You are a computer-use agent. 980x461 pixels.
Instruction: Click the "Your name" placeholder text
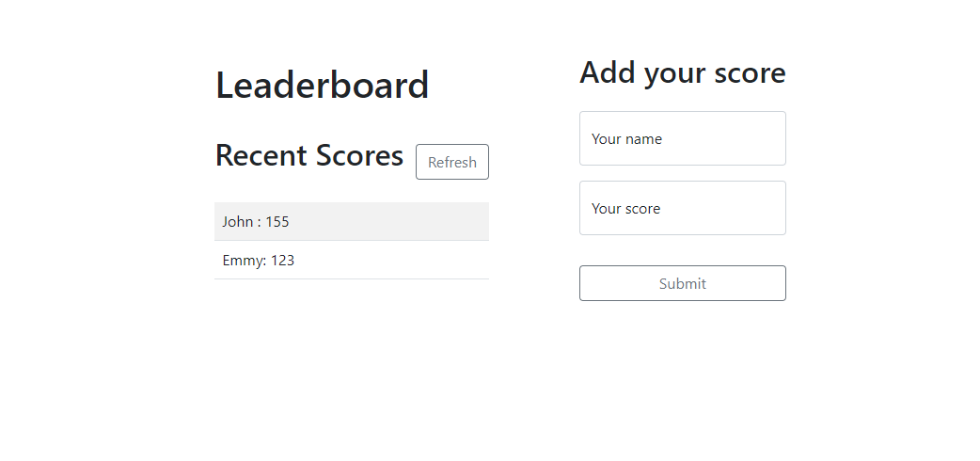click(x=627, y=139)
